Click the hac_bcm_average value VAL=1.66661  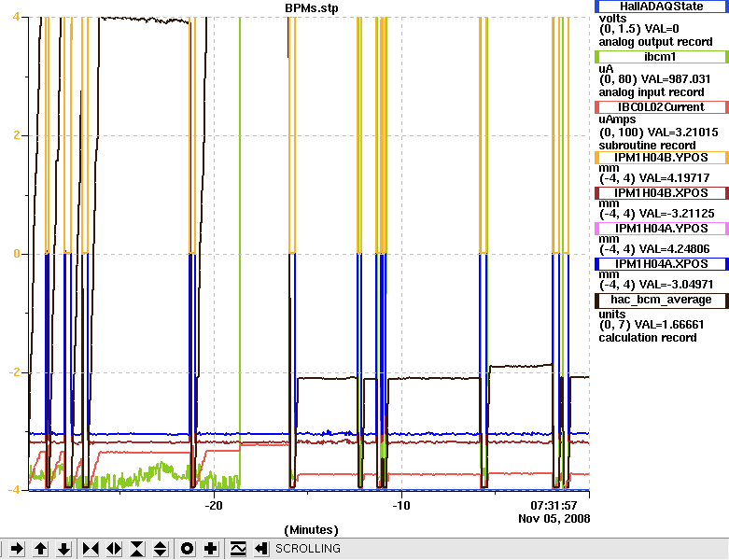point(669,325)
